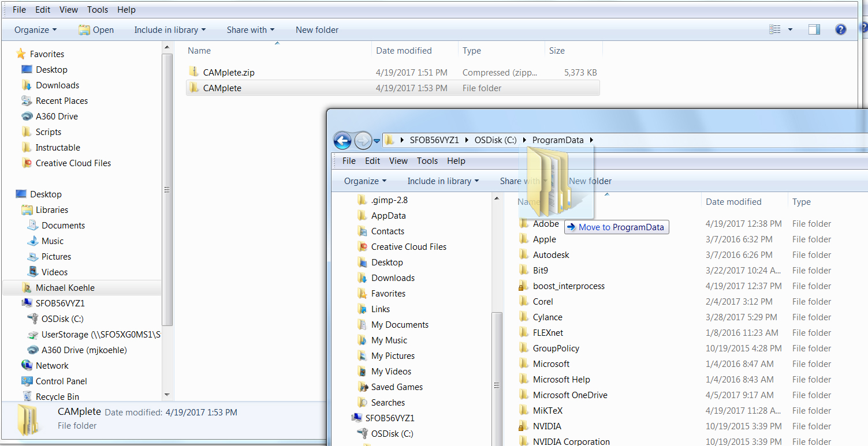Screen dimensions: 868x446
Task: Select AppData in the front navigation pane
Action: point(388,215)
